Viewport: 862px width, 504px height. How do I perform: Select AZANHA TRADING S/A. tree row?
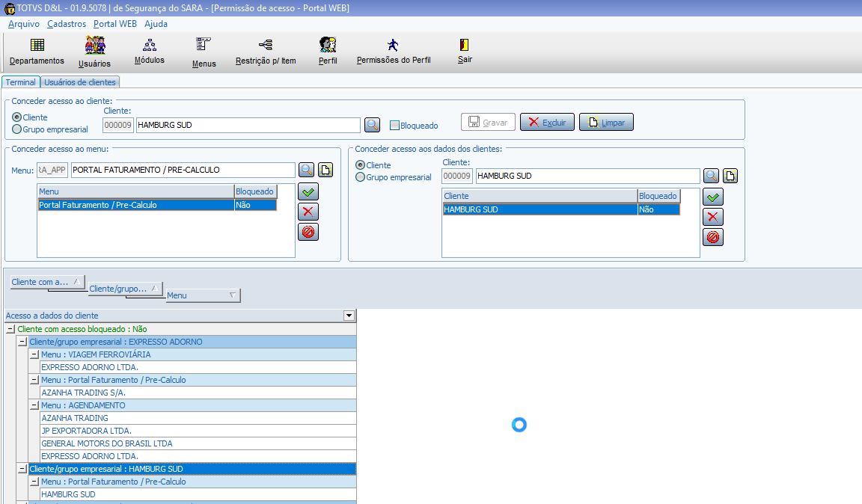pos(198,393)
